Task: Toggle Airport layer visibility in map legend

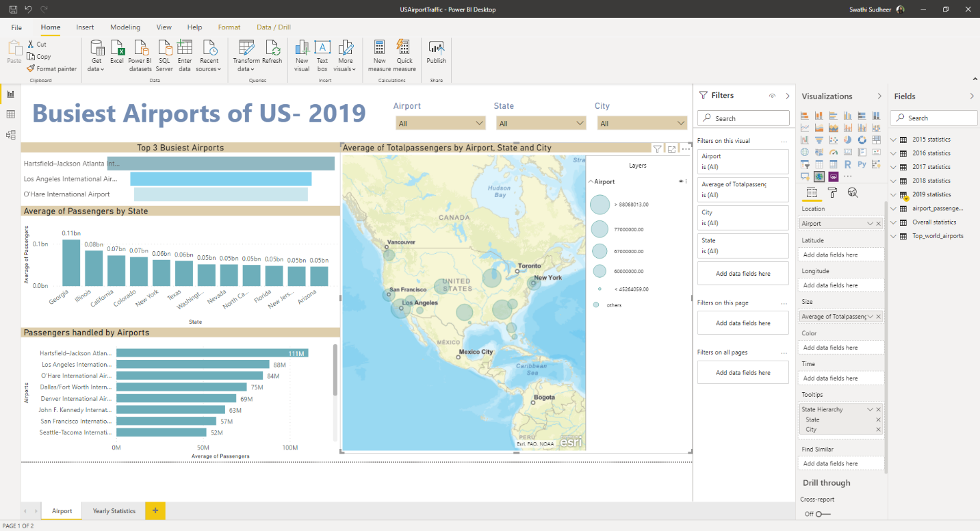Action: pos(681,181)
